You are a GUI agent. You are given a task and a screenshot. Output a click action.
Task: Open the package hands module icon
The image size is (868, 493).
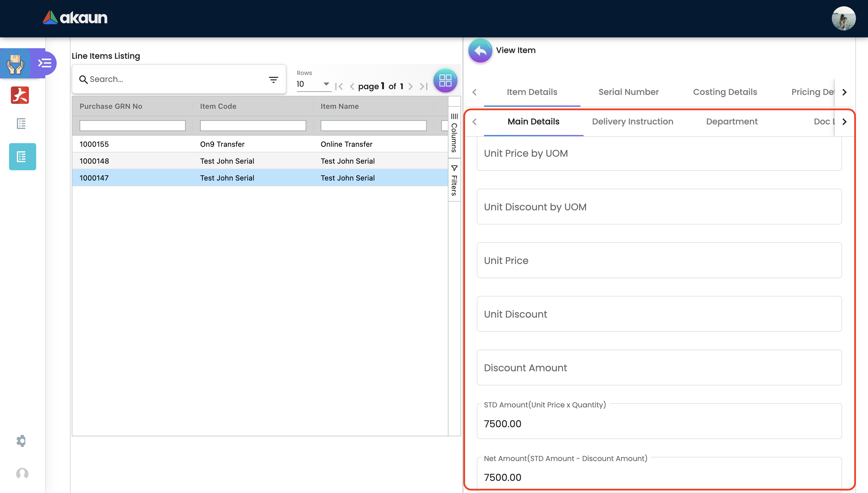coord(15,63)
